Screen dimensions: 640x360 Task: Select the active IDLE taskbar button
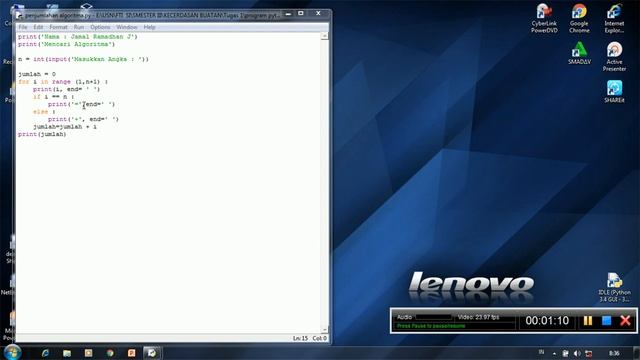coord(152,353)
